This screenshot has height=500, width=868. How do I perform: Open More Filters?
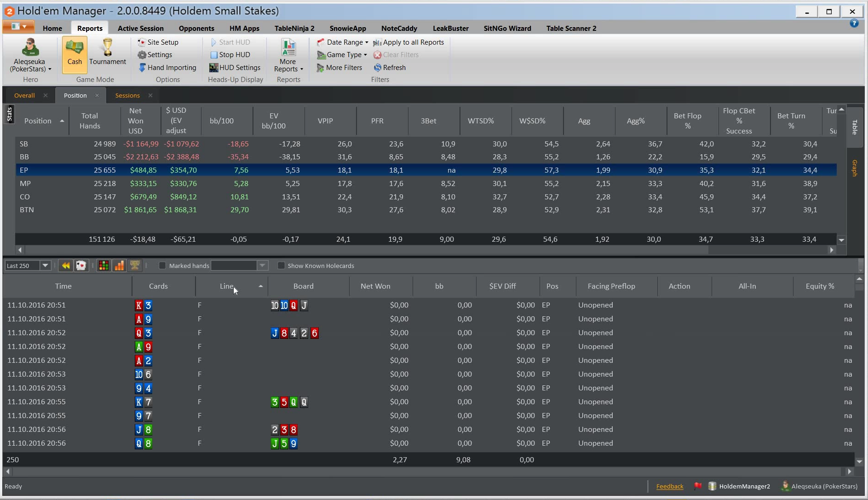339,68
